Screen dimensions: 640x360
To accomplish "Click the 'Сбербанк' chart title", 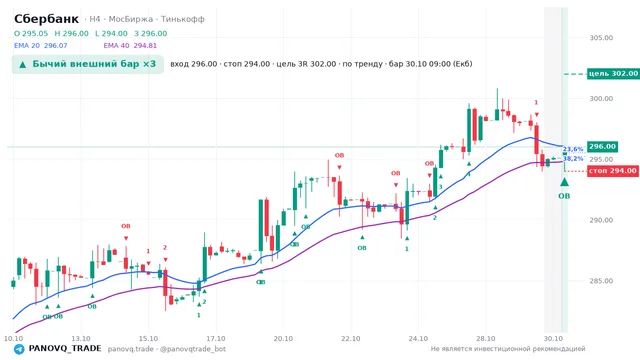I will coord(46,19).
